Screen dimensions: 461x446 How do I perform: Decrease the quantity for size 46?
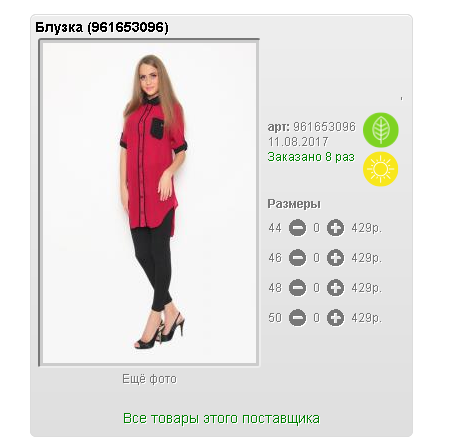pos(297,258)
